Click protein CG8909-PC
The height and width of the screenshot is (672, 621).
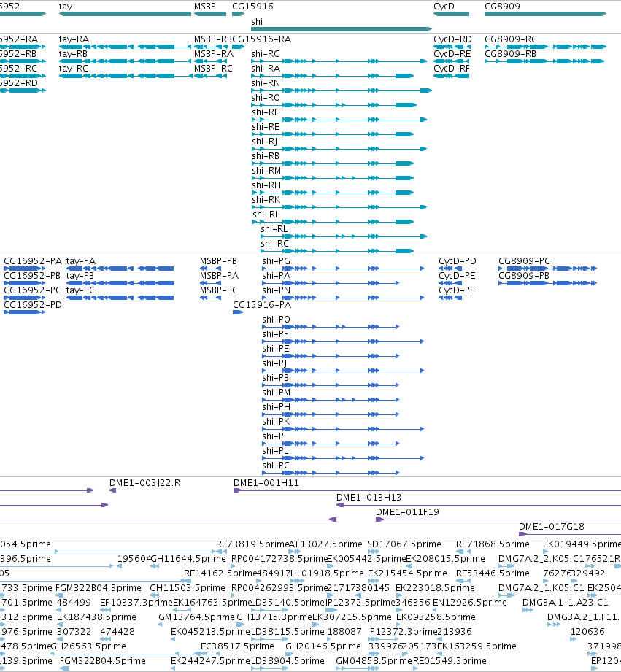524,261
